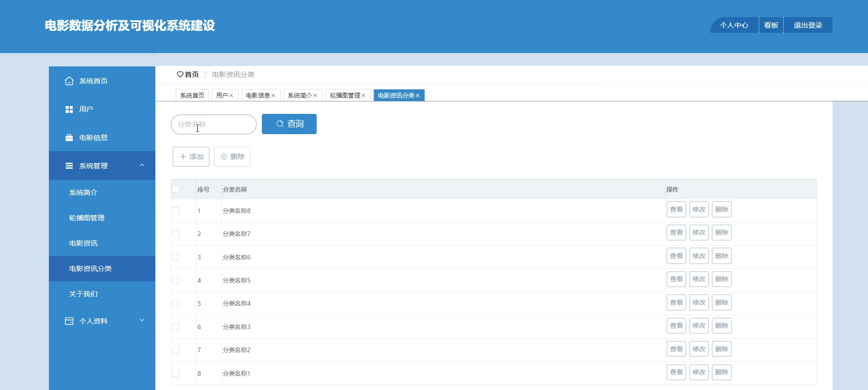Check the box for row 分类名称7

[176, 234]
